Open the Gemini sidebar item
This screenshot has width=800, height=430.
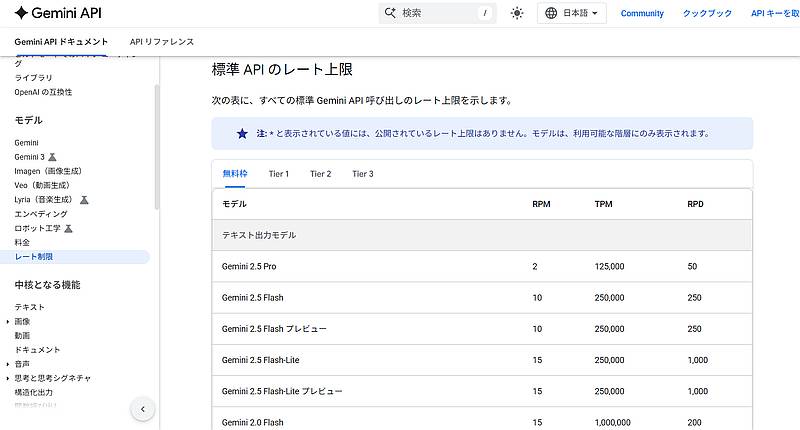(27, 143)
